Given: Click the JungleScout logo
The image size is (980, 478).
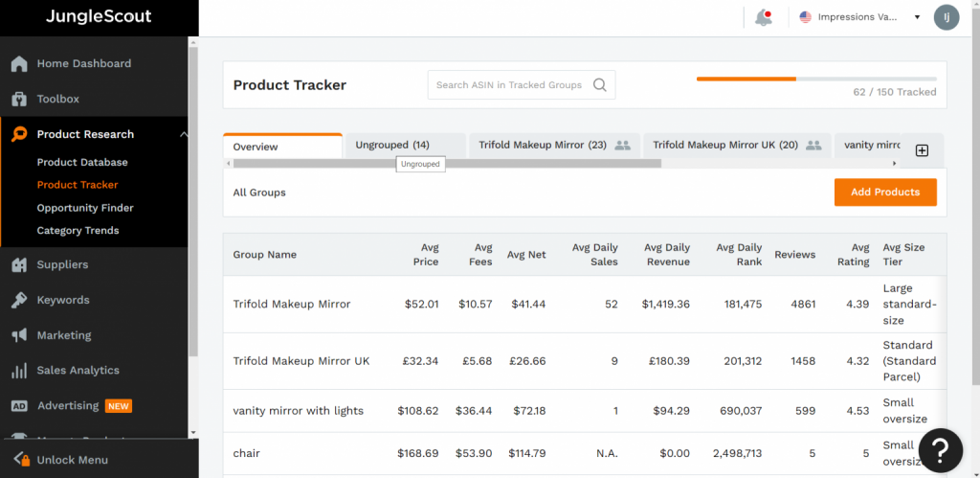Looking at the screenshot, I should (x=99, y=17).
